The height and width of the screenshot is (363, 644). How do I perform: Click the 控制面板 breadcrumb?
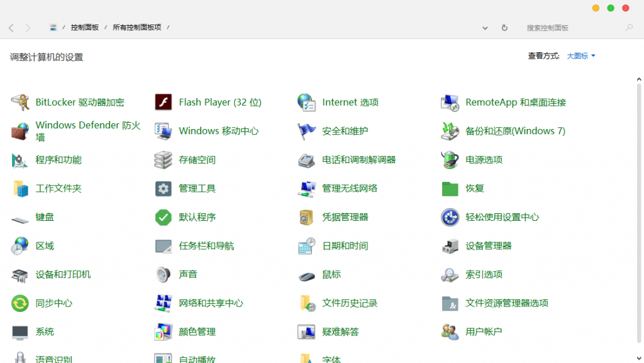85,28
